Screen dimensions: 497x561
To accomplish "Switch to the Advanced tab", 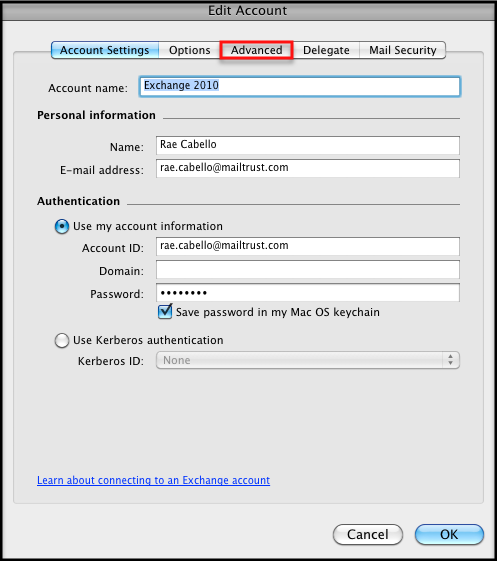I will (256, 50).
